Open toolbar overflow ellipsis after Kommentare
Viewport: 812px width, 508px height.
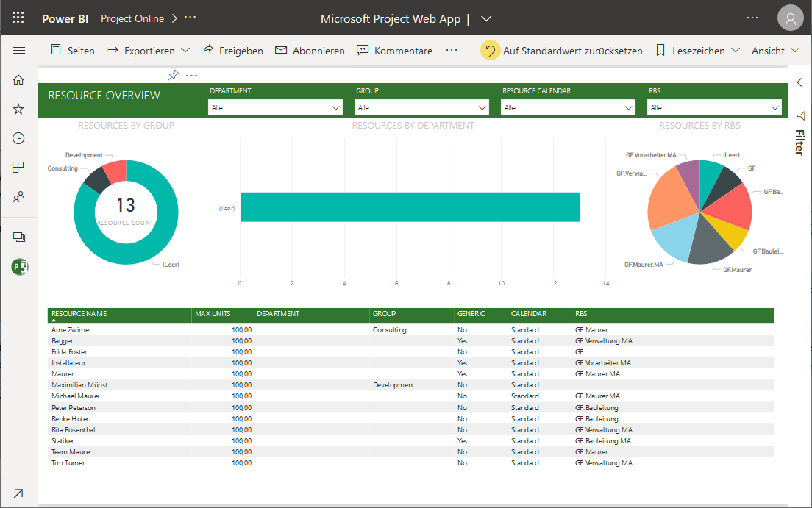tap(452, 50)
